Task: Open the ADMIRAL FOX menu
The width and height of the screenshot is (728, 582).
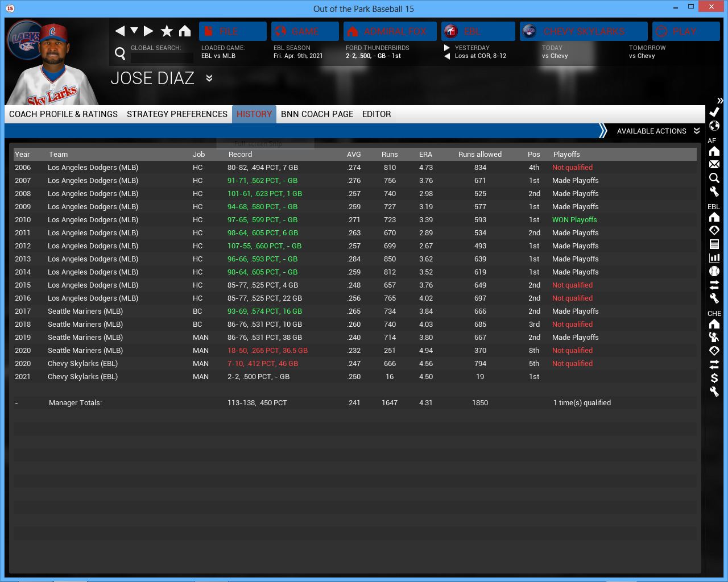Action: point(390,31)
